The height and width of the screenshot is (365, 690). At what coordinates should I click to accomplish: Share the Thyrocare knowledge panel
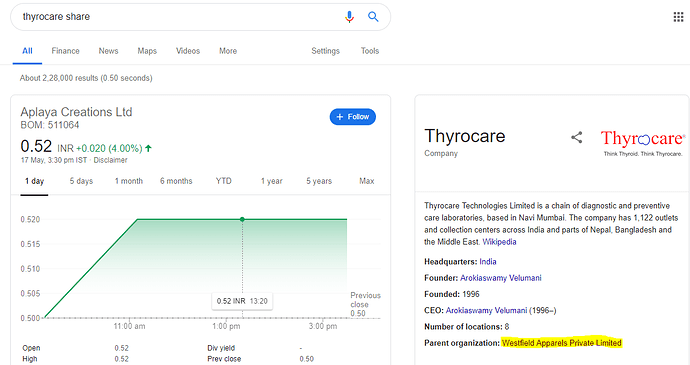[x=576, y=137]
